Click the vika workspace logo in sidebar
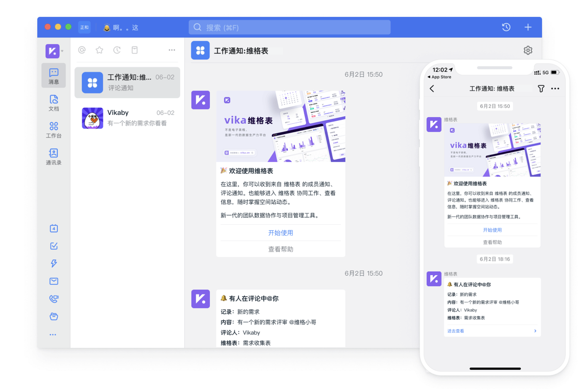The image size is (588, 391). click(x=52, y=51)
